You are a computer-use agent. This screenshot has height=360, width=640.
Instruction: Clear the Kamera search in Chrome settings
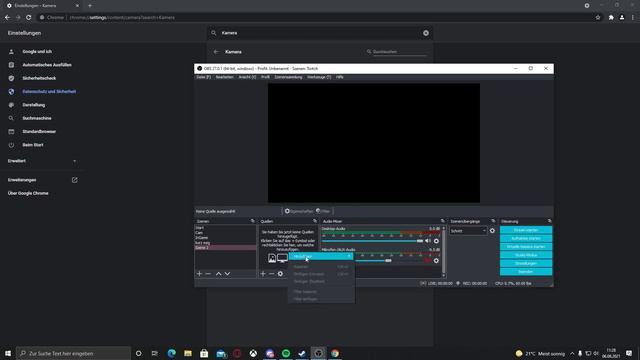[x=426, y=33]
